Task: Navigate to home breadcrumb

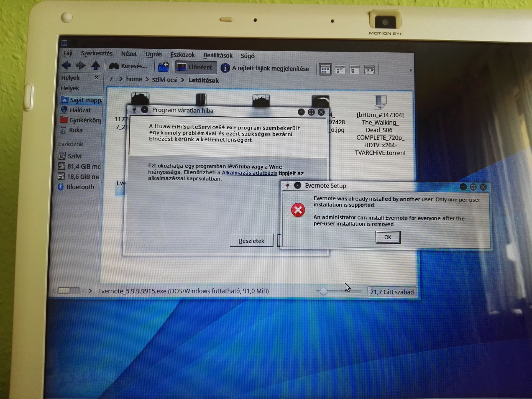Action: (x=134, y=79)
